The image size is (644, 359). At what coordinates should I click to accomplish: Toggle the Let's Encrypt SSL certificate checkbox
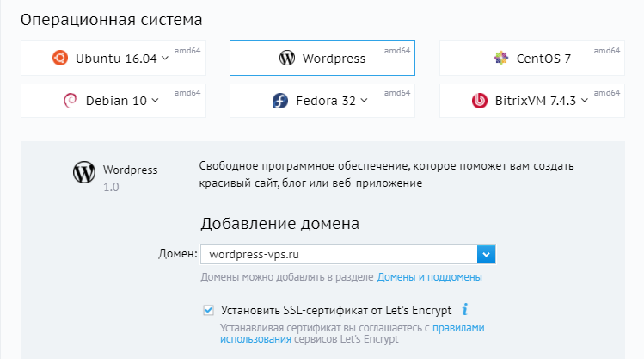coord(208,310)
